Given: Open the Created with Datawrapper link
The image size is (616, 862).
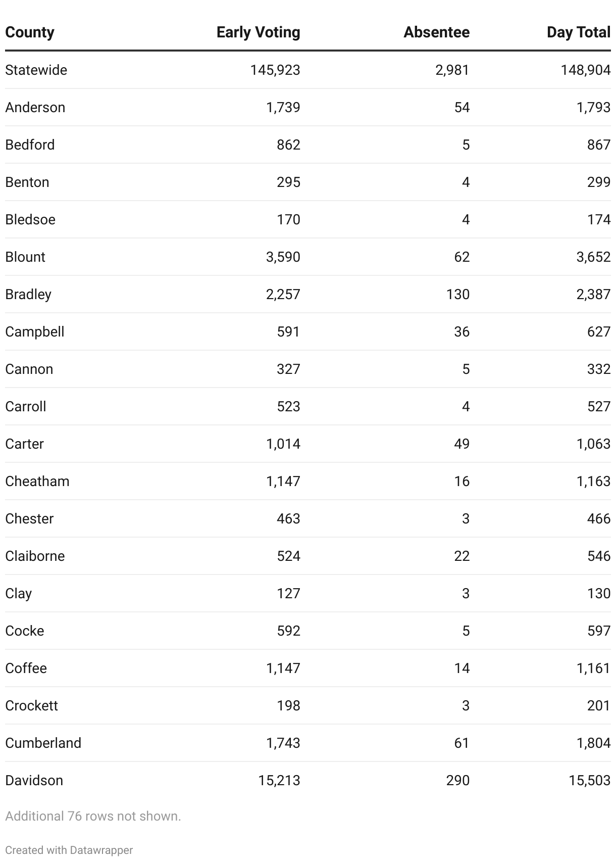Looking at the screenshot, I should pyautogui.click(x=69, y=850).
